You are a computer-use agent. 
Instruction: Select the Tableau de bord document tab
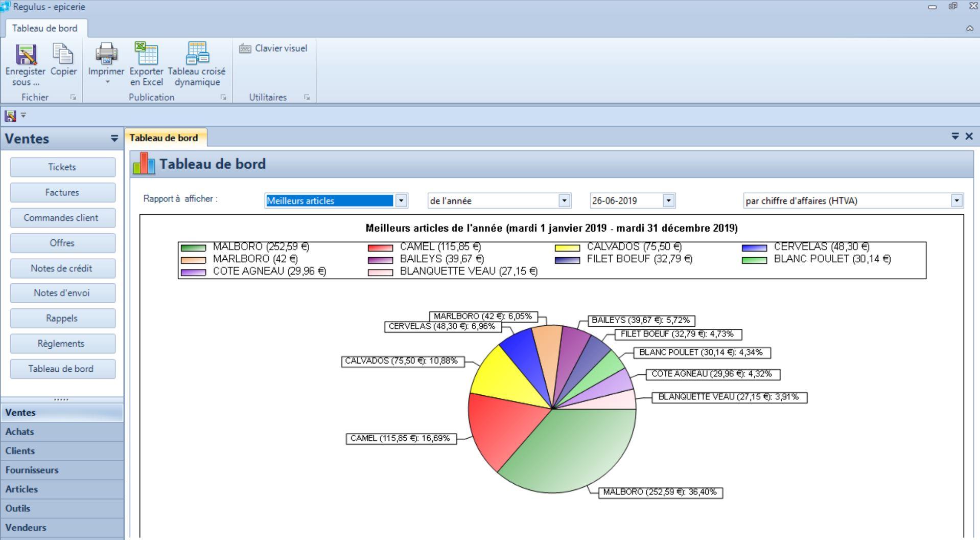(164, 138)
